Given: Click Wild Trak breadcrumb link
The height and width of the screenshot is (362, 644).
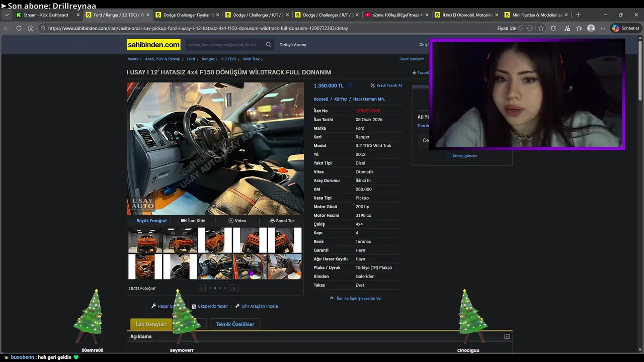Looking at the screenshot, I should pyautogui.click(x=252, y=59).
